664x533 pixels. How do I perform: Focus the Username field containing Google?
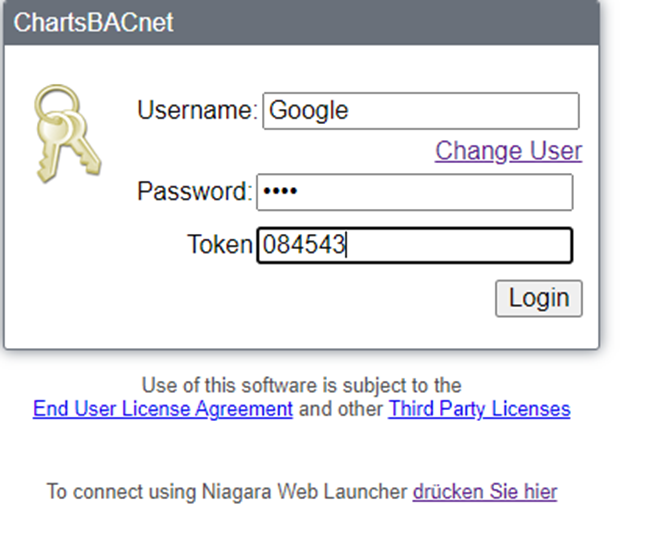point(421,111)
